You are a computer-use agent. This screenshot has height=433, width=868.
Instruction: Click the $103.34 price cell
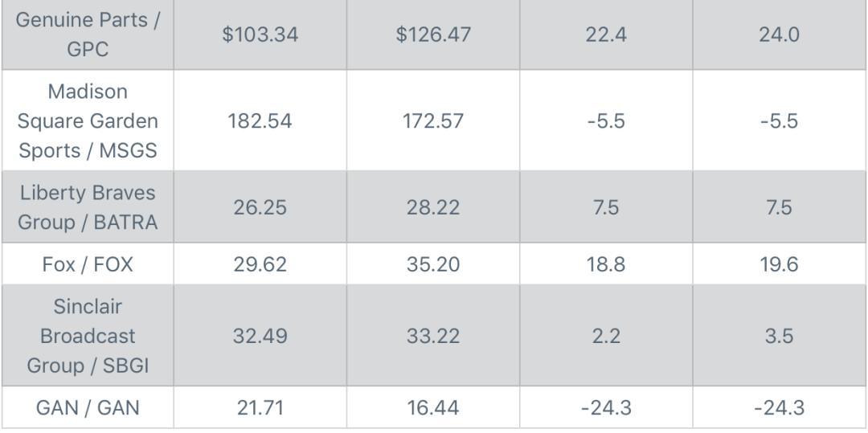[x=260, y=35]
